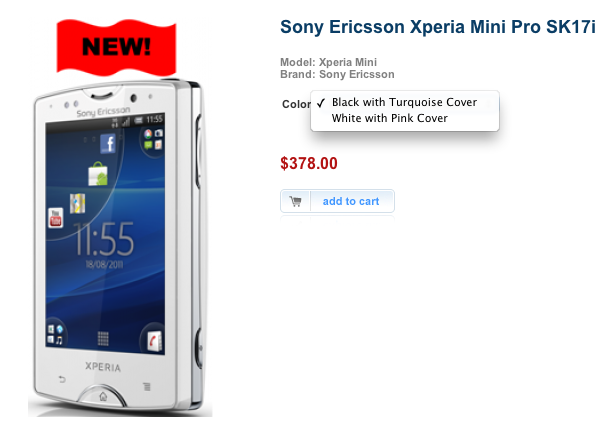Click the $378.00 price text
609x431 pixels.
click(x=309, y=163)
